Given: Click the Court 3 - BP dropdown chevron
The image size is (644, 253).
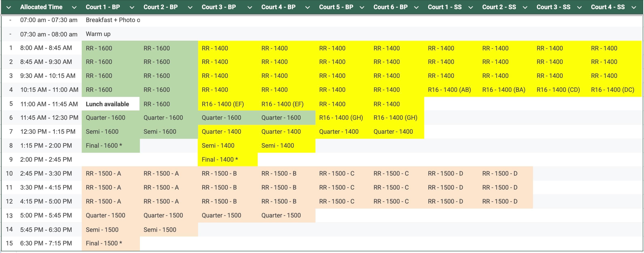Looking at the screenshot, I should [250, 7].
